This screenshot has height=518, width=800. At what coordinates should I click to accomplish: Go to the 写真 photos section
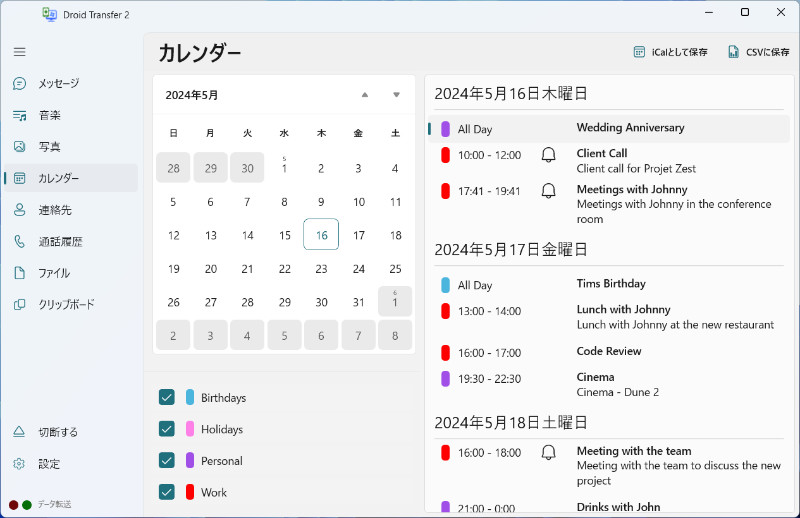tap(50, 147)
